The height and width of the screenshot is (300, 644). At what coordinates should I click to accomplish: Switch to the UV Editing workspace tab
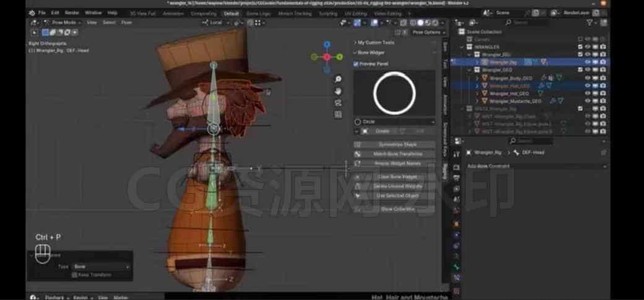click(355, 14)
